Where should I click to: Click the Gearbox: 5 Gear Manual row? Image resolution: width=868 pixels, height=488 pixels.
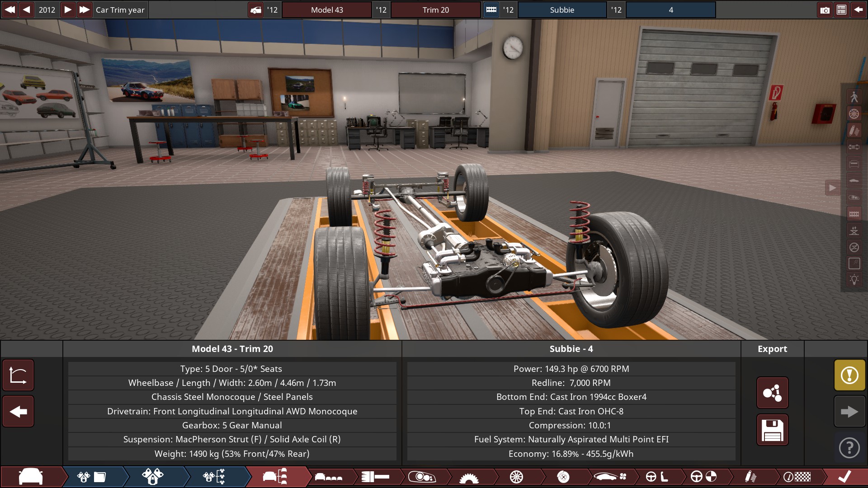point(232,425)
